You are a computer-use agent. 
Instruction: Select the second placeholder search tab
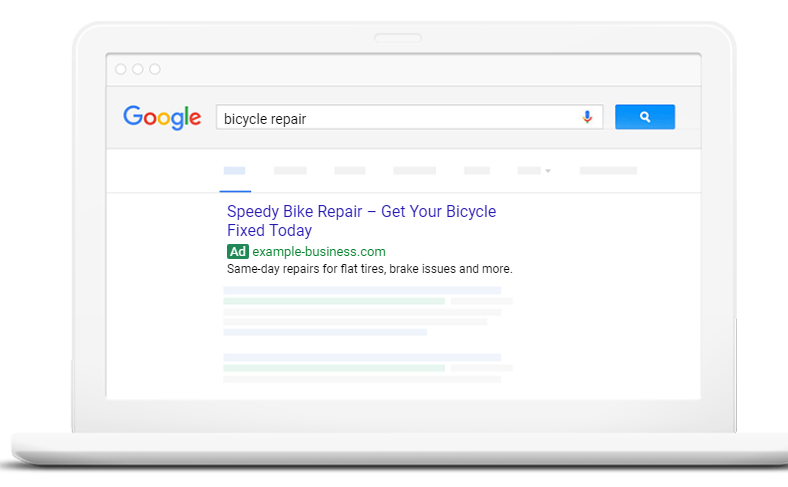click(x=290, y=171)
